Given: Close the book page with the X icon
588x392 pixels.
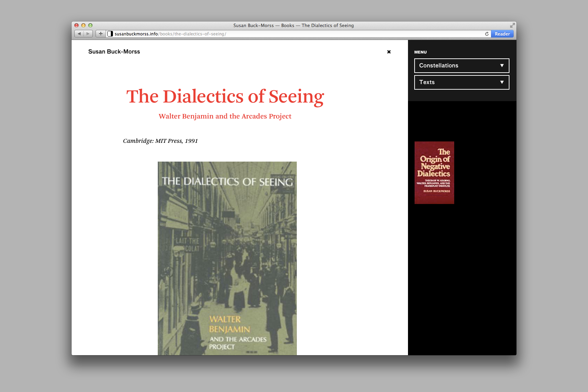Looking at the screenshot, I should [389, 52].
